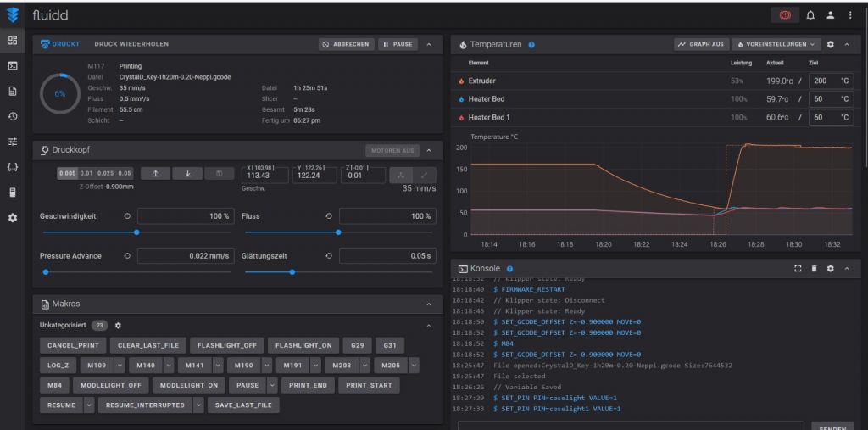Click the red emergency stop icon
This screenshot has width=868, height=430.
click(784, 15)
